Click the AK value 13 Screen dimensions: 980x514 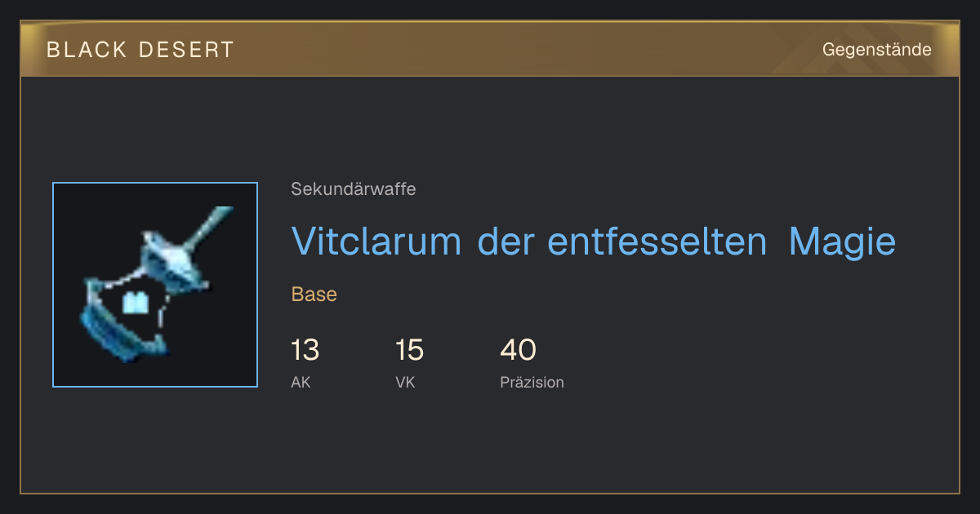click(x=305, y=350)
